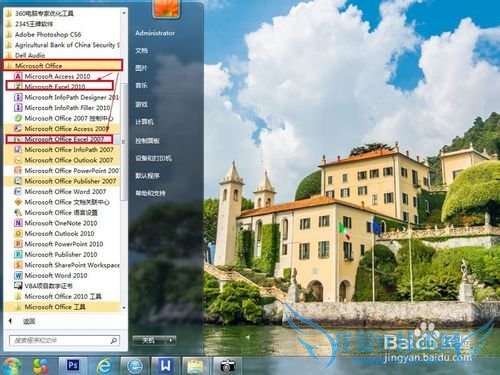Open 图片 from Start menu
This screenshot has width=500, height=375.
(141, 68)
